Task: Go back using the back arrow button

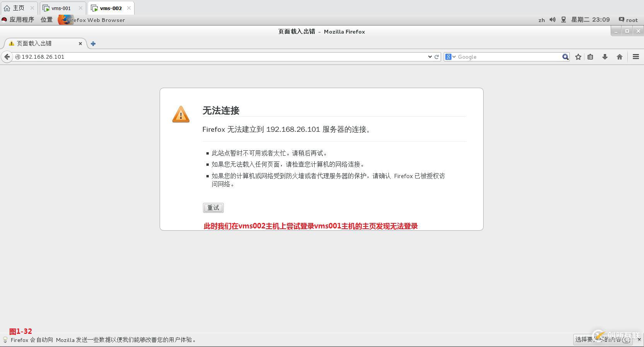Action: pyautogui.click(x=7, y=57)
